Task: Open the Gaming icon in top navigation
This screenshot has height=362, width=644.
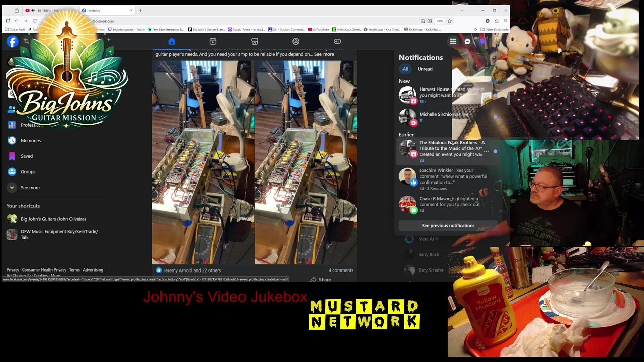Action: [x=337, y=42]
